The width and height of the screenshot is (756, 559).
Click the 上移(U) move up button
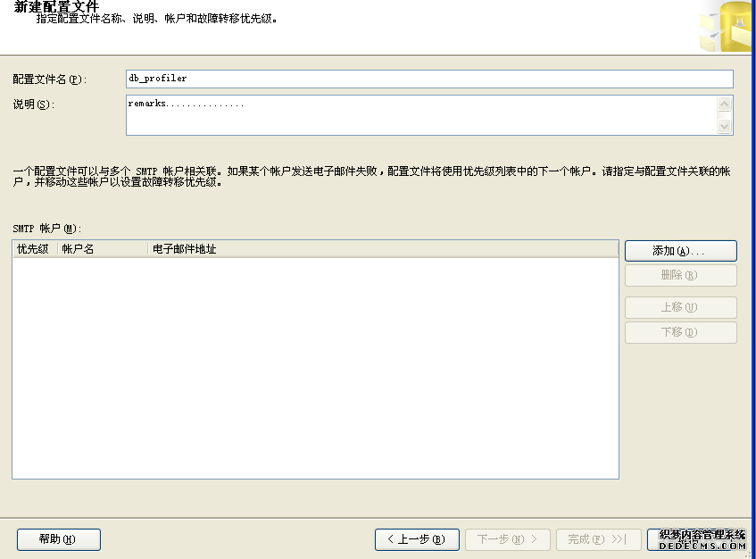pyautogui.click(x=680, y=307)
